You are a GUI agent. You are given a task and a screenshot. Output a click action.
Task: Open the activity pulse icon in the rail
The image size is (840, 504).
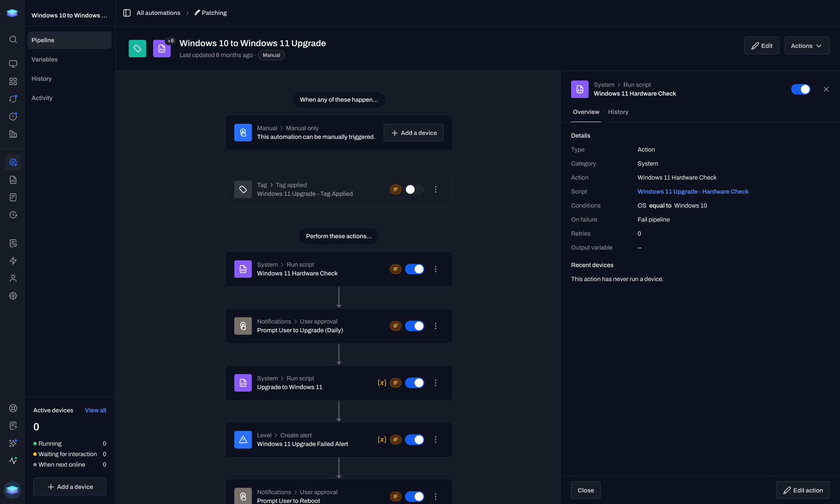click(13, 461)
